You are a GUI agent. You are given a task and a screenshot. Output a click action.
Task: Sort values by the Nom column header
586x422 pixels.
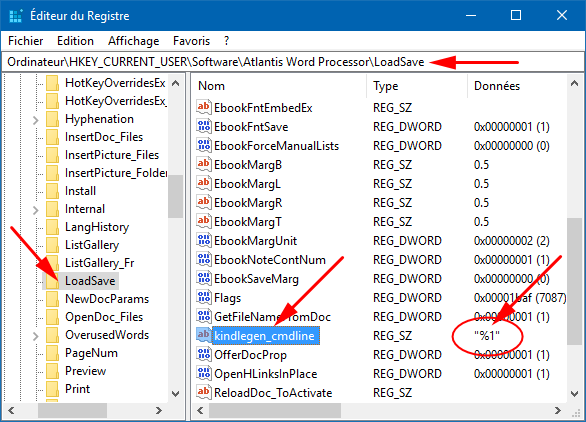(279, 86)
